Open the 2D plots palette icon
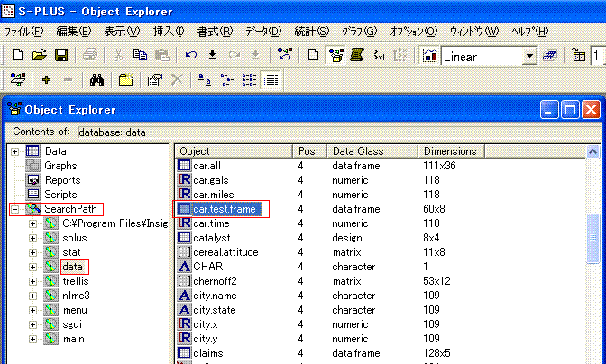The image size is (606, 364). pos(429,55)
